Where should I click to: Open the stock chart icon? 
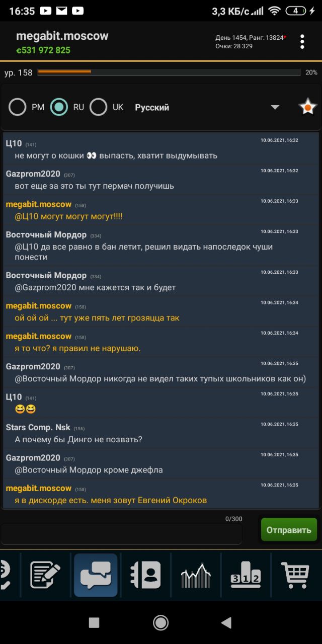pyautogui.click(x=196, y=576)
